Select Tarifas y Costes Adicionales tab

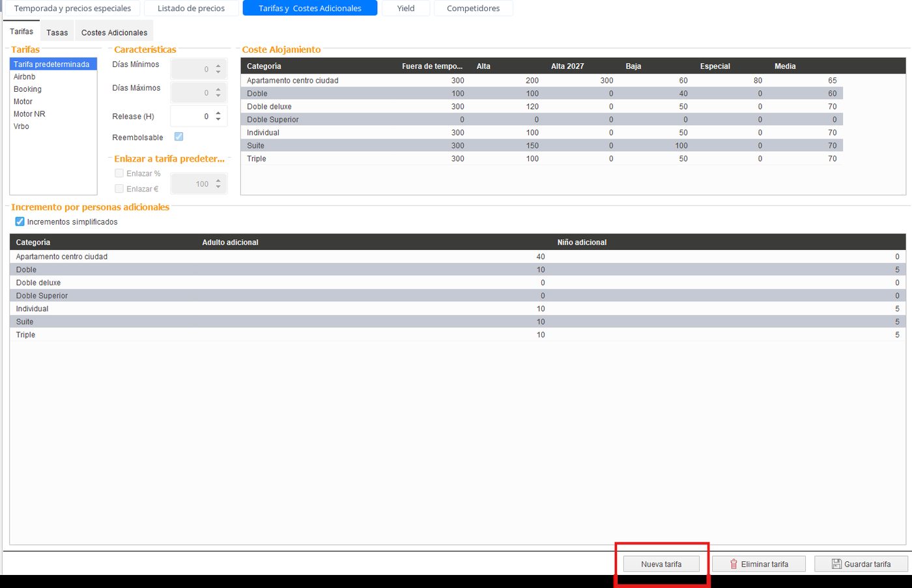[x=310, y=8]
